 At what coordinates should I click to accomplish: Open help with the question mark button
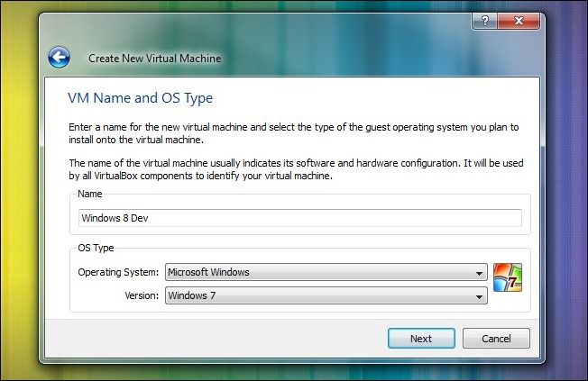point(484,21)
